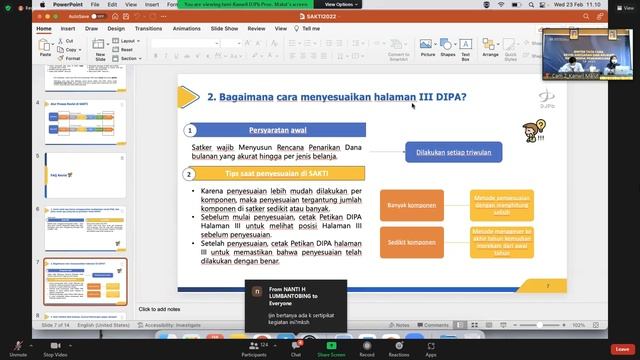
Task: Insert a Text Box
Action: pos(465,49)
